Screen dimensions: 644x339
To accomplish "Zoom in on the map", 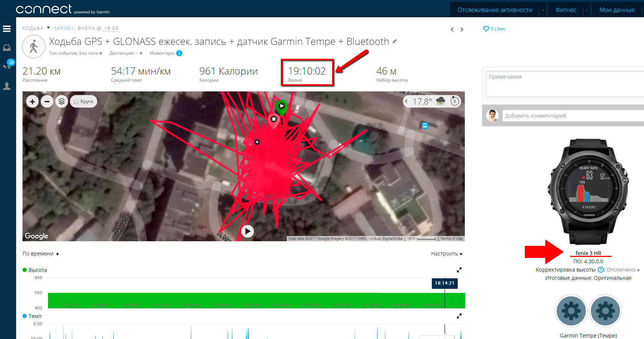I will tap(33, 102).
